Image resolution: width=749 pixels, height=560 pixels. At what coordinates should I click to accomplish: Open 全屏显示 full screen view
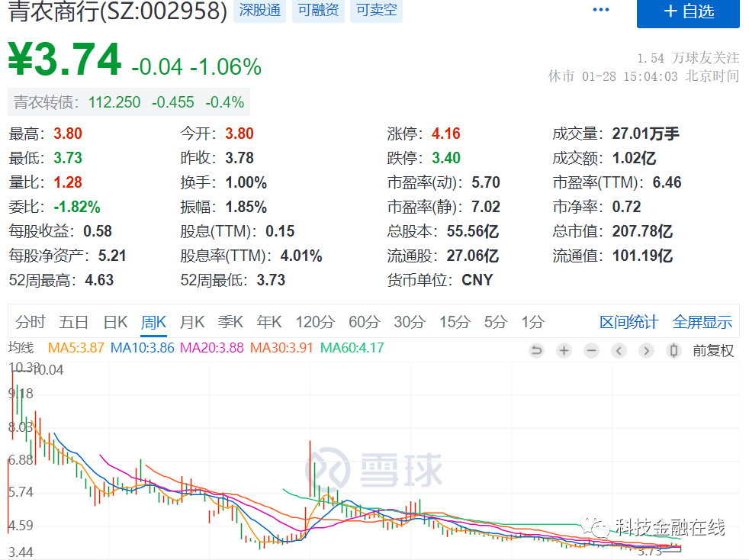pos(702,322)
